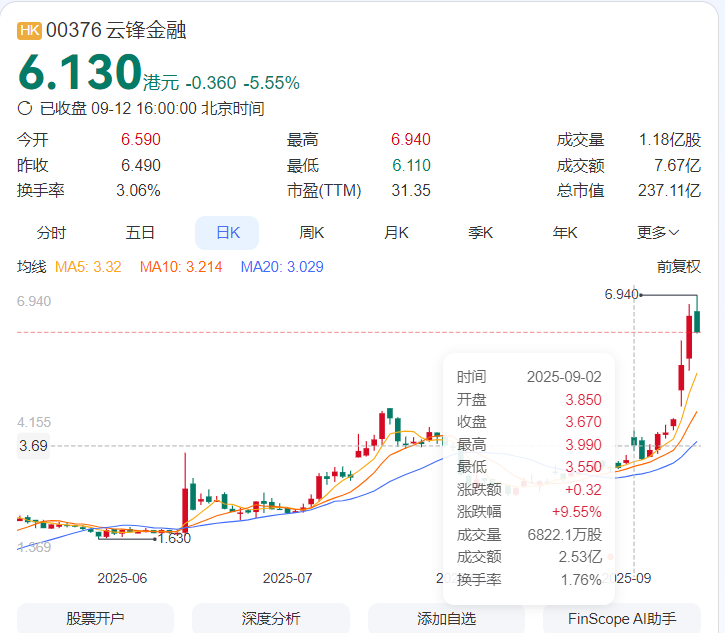
Task: Click the tooltip 收盘 value 3.670
Action: pos(584,422)
